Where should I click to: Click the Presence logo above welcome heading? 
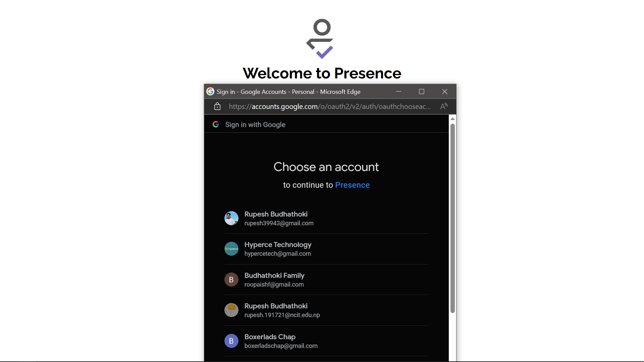pyautogui.click(x=321, y=39)
